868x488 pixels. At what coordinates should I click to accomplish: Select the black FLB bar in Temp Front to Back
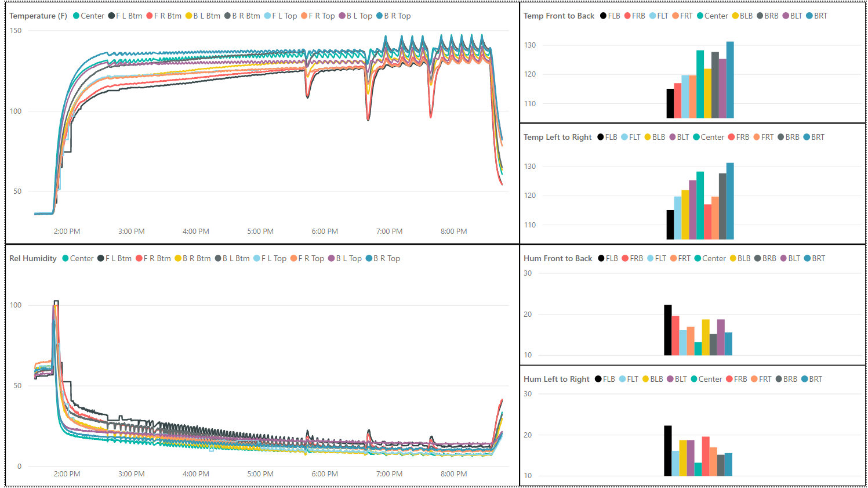pos(670,103)
